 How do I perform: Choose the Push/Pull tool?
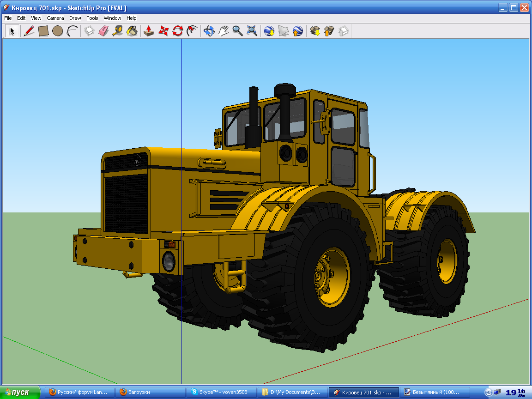click(149, 31)
